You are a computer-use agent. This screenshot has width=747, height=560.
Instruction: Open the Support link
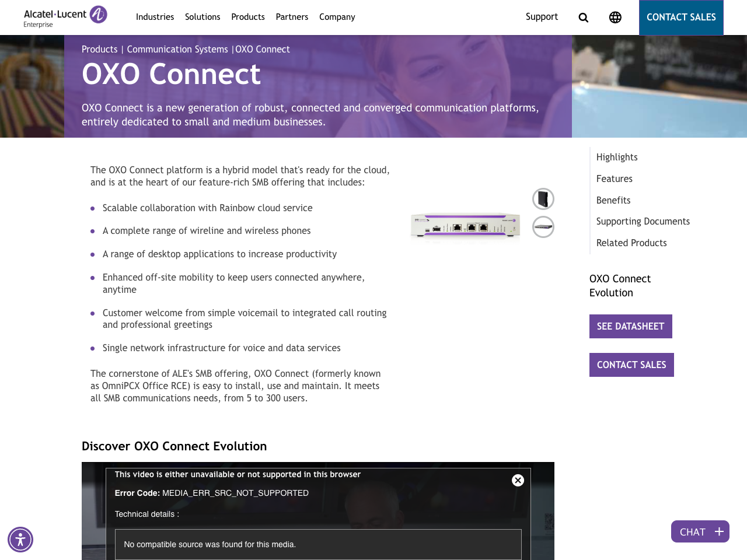[x=542, y=17]
